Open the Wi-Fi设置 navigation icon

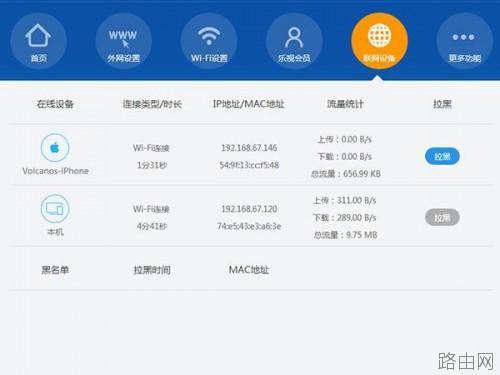click(209, 41)
